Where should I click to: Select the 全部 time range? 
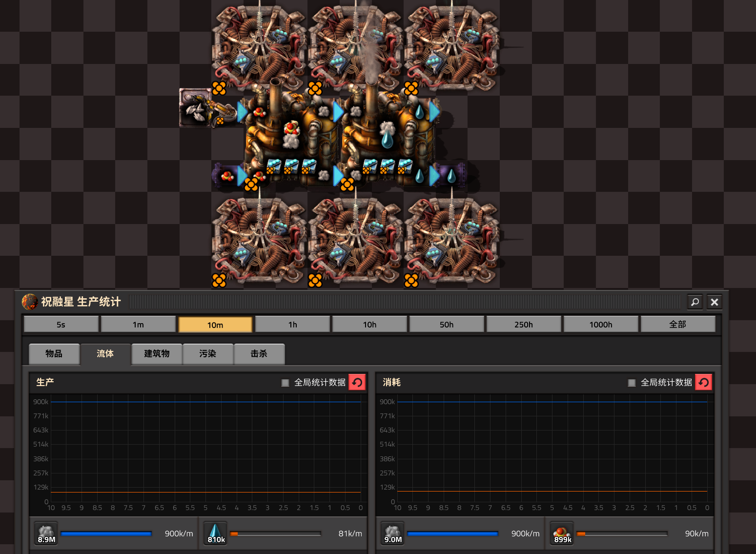point(678,324)
